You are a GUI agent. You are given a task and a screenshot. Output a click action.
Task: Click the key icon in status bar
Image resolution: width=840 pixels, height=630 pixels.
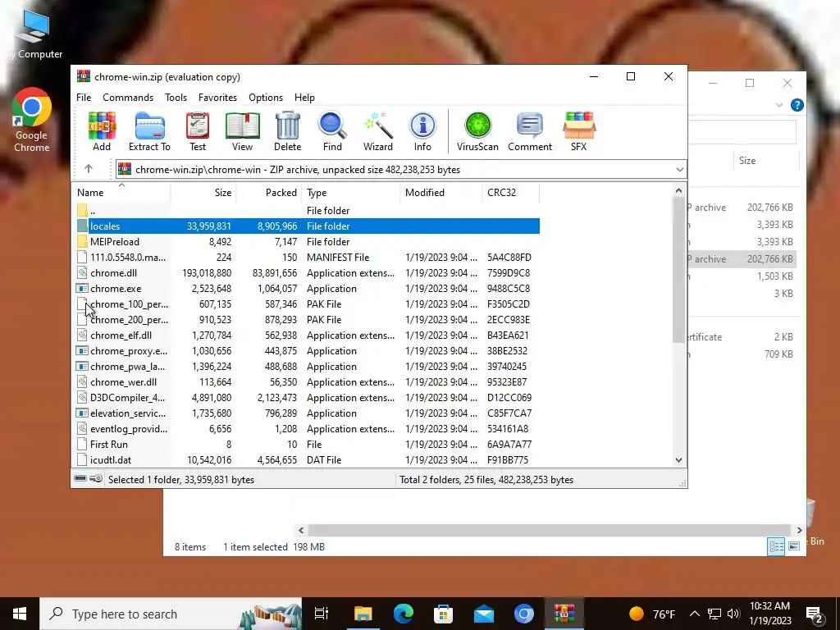[96, 478]
